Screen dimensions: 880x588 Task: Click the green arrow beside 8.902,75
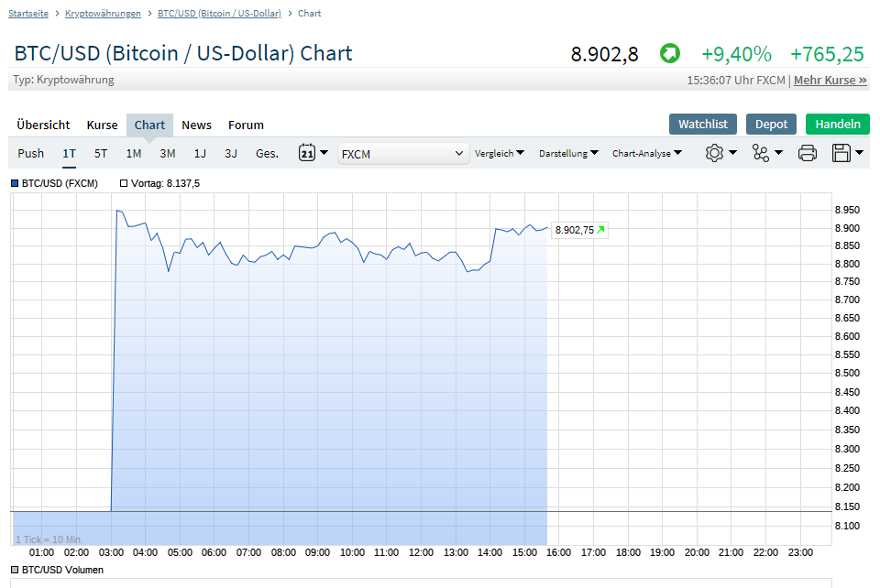click(x=600, y=229)
